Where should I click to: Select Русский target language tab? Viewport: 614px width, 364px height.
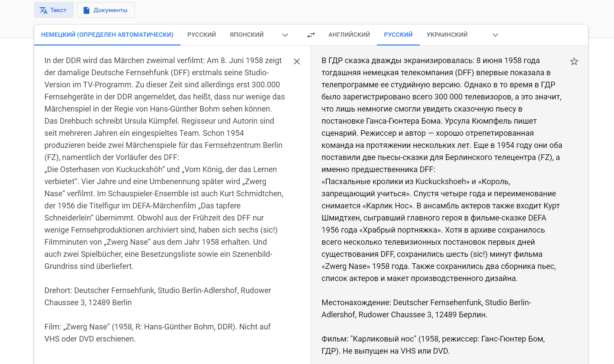click(x=398, y=35)
